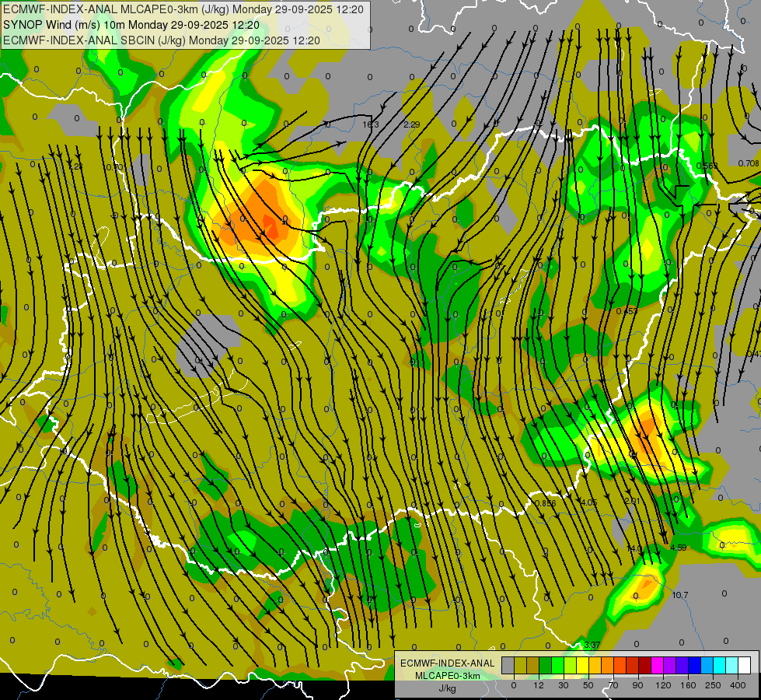Image resolution: width=761 pixels, height=700 pixels.
Task: Click the wind value 0.70 on map
Action: point(113,167)
